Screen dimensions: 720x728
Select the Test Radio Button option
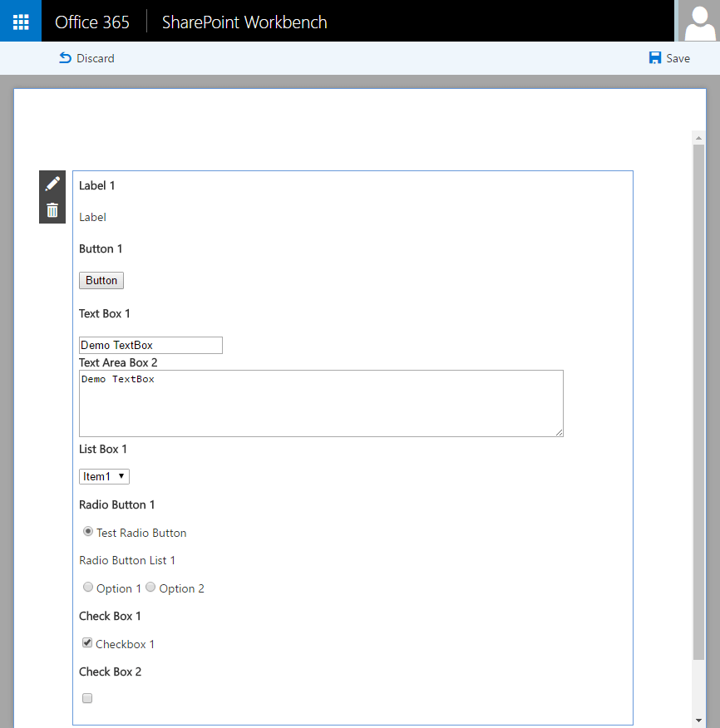click(88, 531)
